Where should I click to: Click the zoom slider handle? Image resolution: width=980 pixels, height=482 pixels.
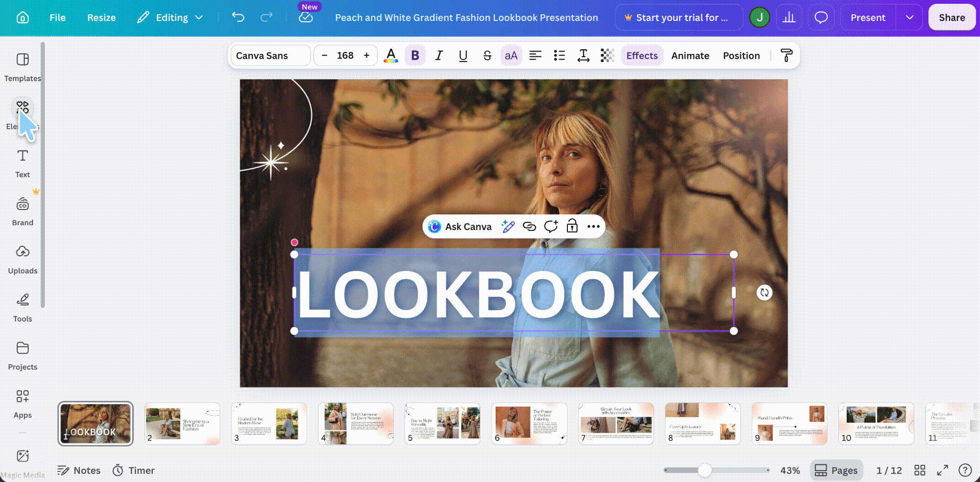tap(704, 470)
